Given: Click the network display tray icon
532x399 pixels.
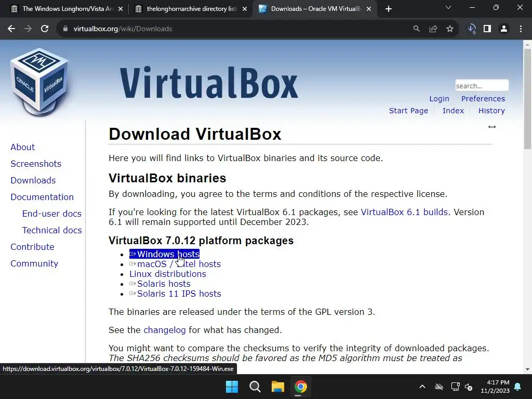Looking at the screenshot, I should pos(455,387).
